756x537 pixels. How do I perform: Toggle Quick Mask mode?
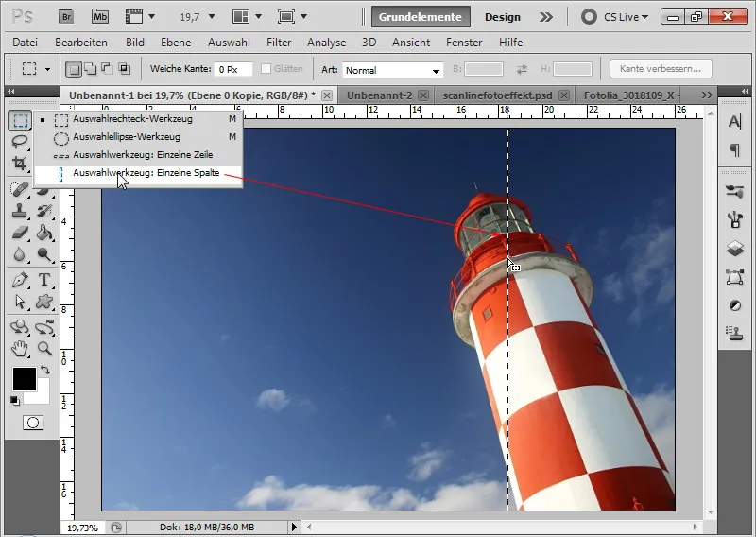pos(33,424)
